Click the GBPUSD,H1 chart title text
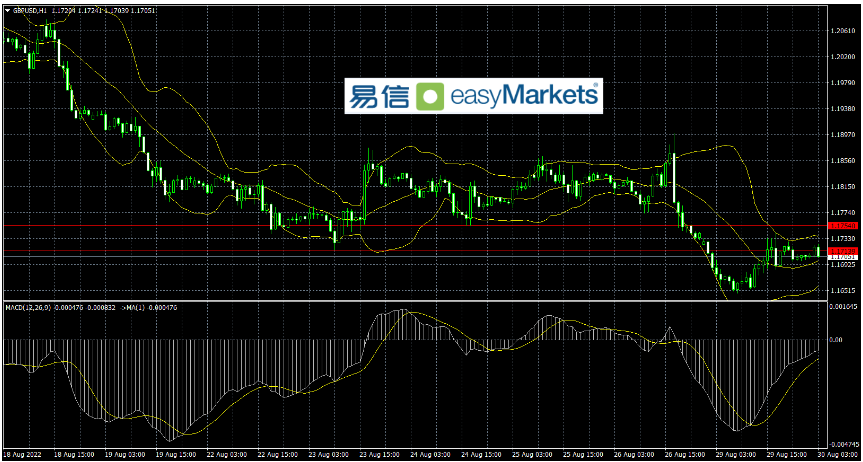The height and width of the screenshot is (462, 863). 32,10
